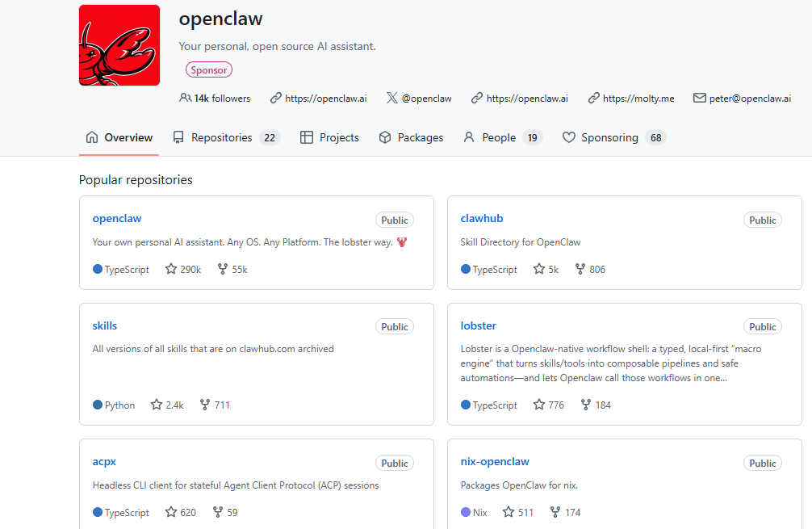Open the People tab
The image size is (812, 529).
[x=499, y=137]
